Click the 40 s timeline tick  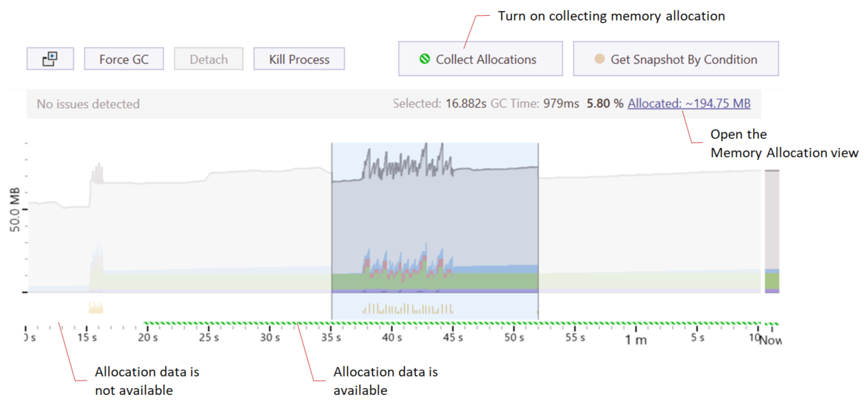pyautogui.click(x=391, y=337)
